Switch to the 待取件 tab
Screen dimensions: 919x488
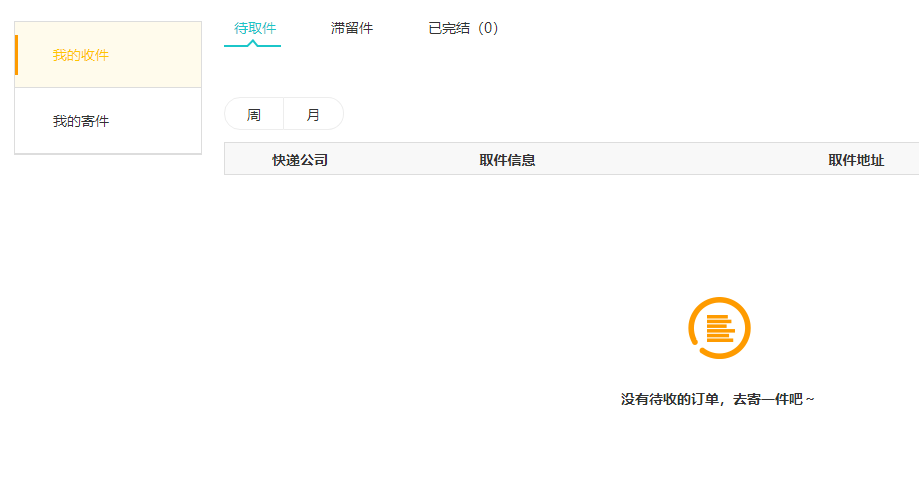click(255, 28)
